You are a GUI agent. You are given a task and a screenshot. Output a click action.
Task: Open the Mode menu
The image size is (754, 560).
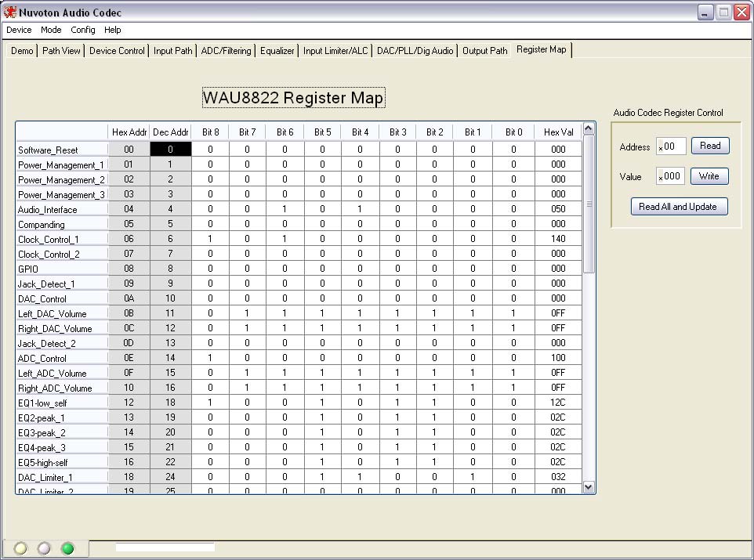coord(51,30)
